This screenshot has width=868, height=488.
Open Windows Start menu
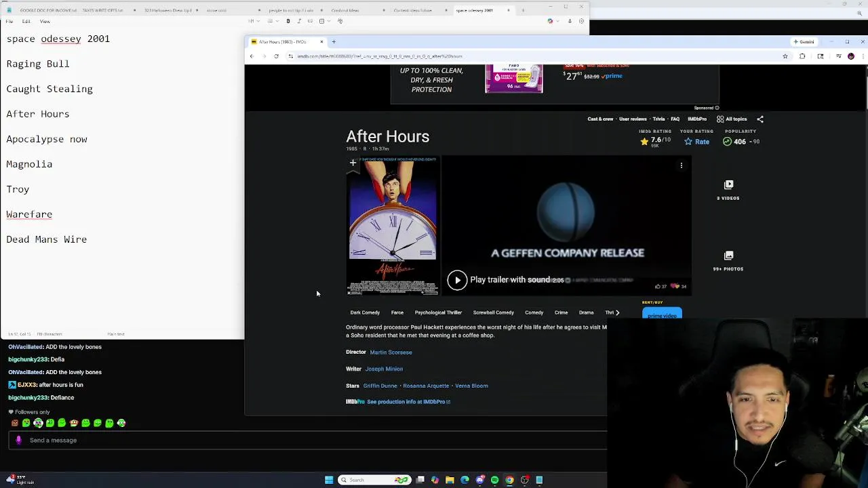pos(329,480)
